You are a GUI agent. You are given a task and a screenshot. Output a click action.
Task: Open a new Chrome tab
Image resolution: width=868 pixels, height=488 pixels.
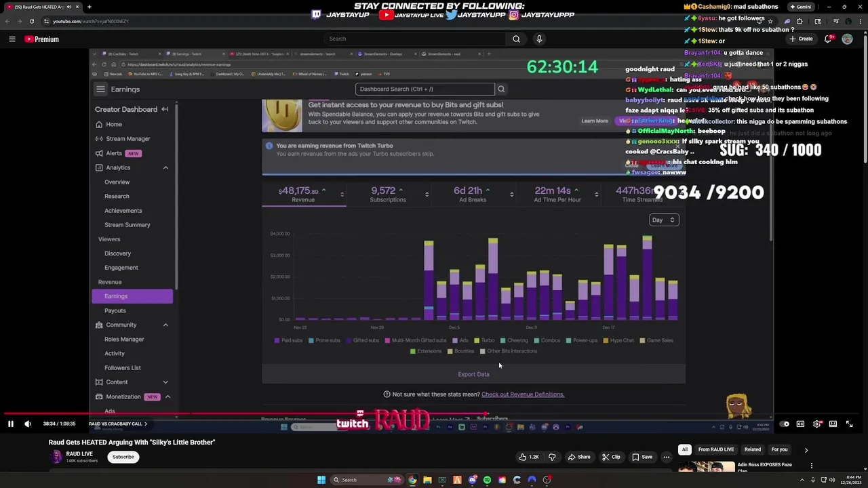point(90,7)
